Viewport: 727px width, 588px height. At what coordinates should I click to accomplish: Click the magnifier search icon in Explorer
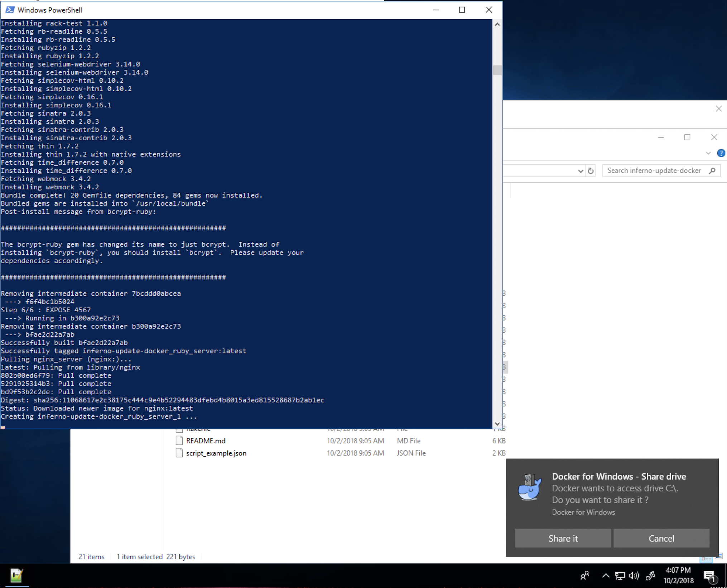[712, 170]
